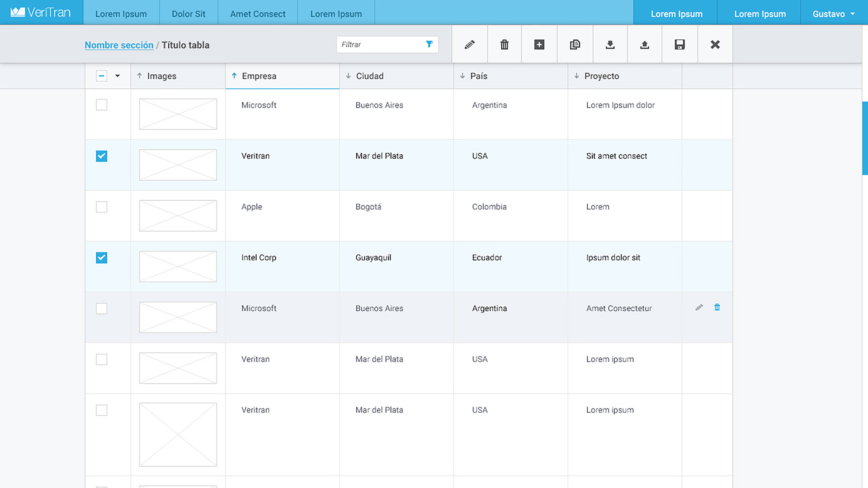Uncheck the Veritran Sit amet consect row
Image resolution: width=868 pixels, height=488 pixels.
[102, 156]
